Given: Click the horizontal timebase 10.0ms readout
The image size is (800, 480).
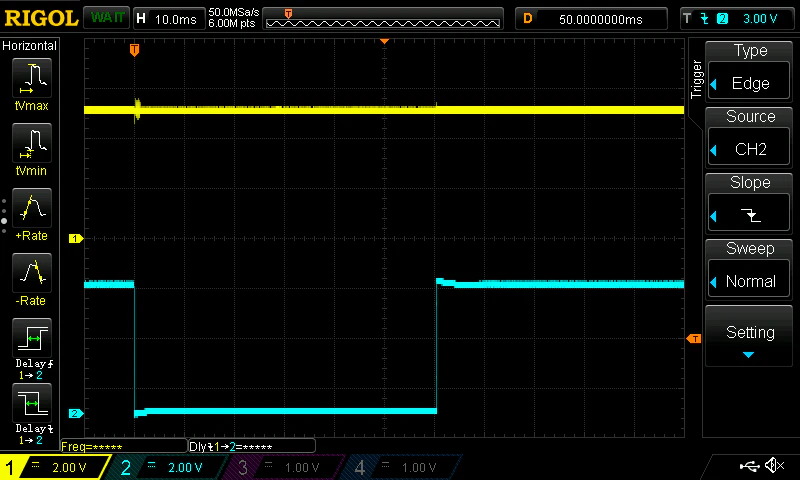Looking at the screenshot, I should tap(168, 19).
